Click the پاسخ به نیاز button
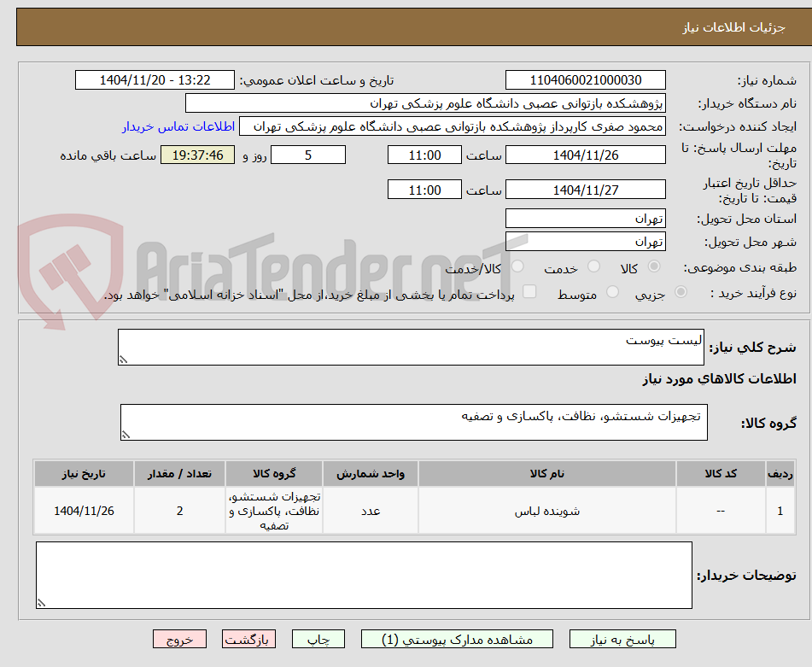The width and height of the screenshot is (812, 667). [x=622, y=639]
